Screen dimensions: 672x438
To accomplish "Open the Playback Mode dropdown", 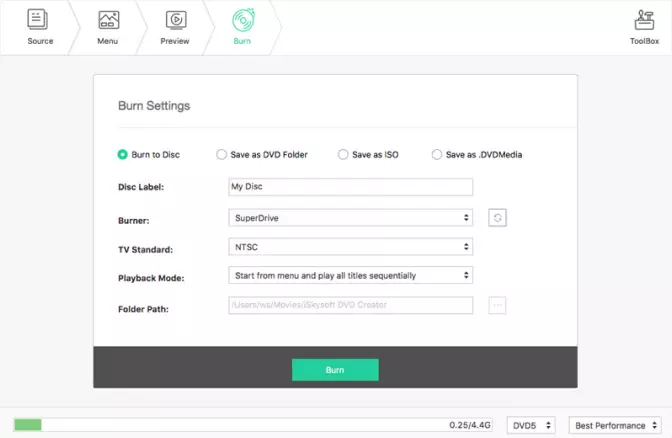I will tap(351, 275).
